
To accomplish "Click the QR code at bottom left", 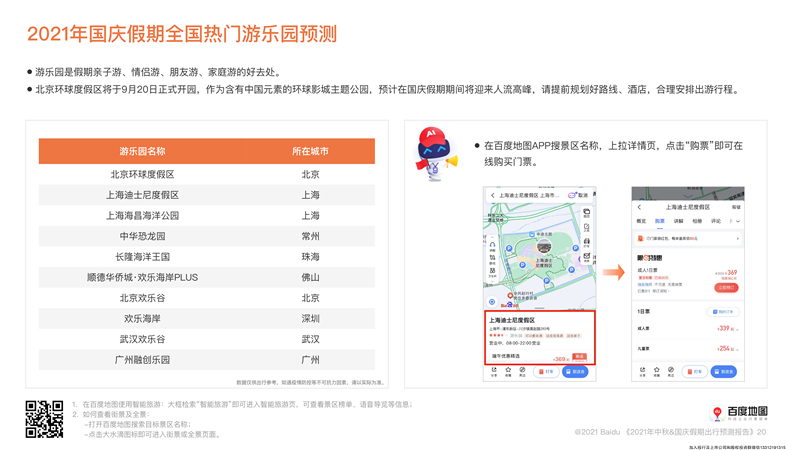I will (x=44, y=419).
